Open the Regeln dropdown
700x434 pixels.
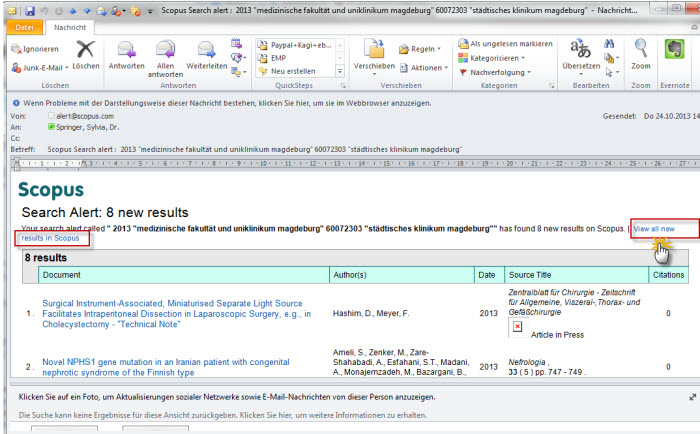420,49
